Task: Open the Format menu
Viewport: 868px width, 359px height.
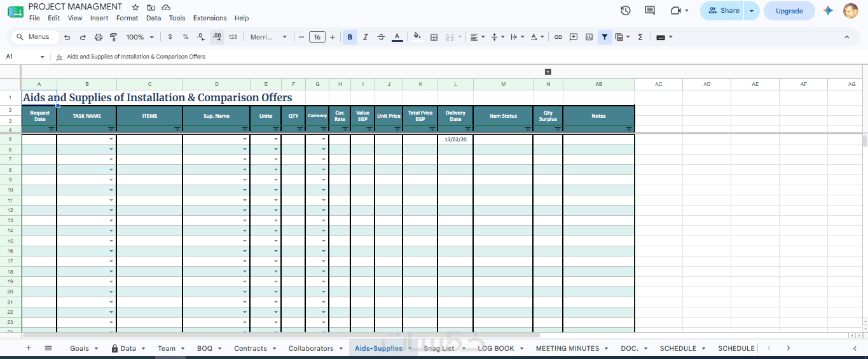Action: (x=127, y=18)
